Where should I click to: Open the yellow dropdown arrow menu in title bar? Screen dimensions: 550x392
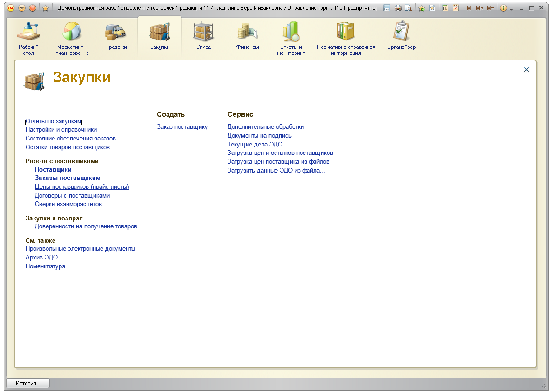(x=22, y=8)
